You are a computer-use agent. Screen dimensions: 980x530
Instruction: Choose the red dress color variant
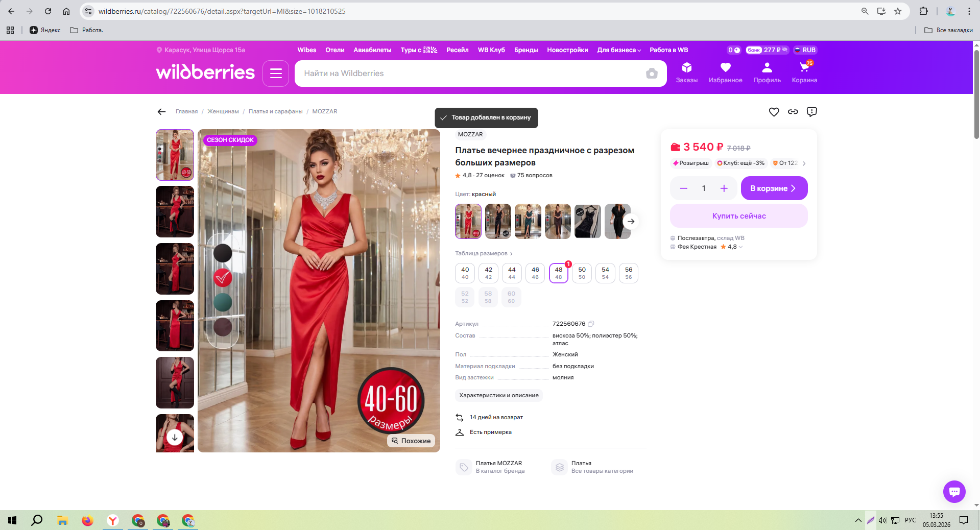click(468, 222)
